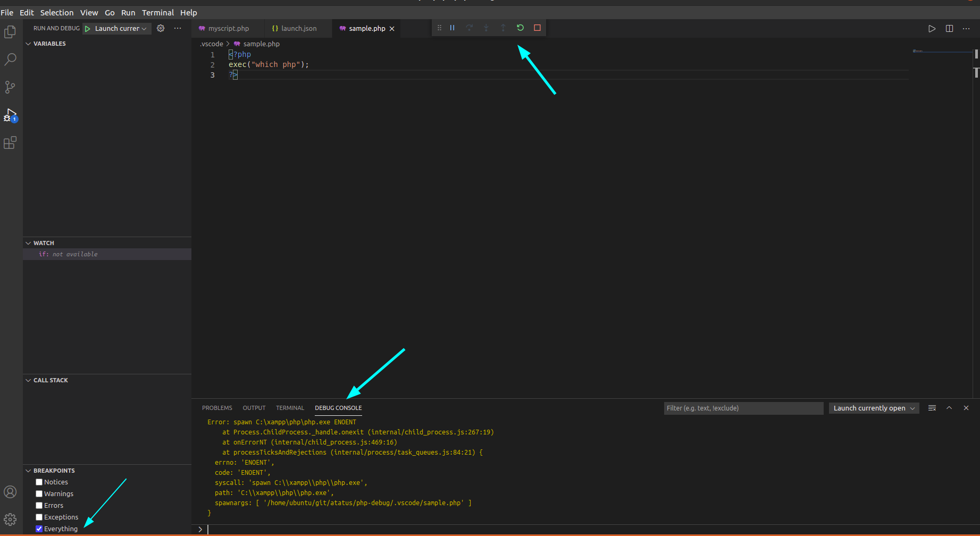Open the Help menu
The width and height of the screenshot is (980, 536).
tap(188, 12)
